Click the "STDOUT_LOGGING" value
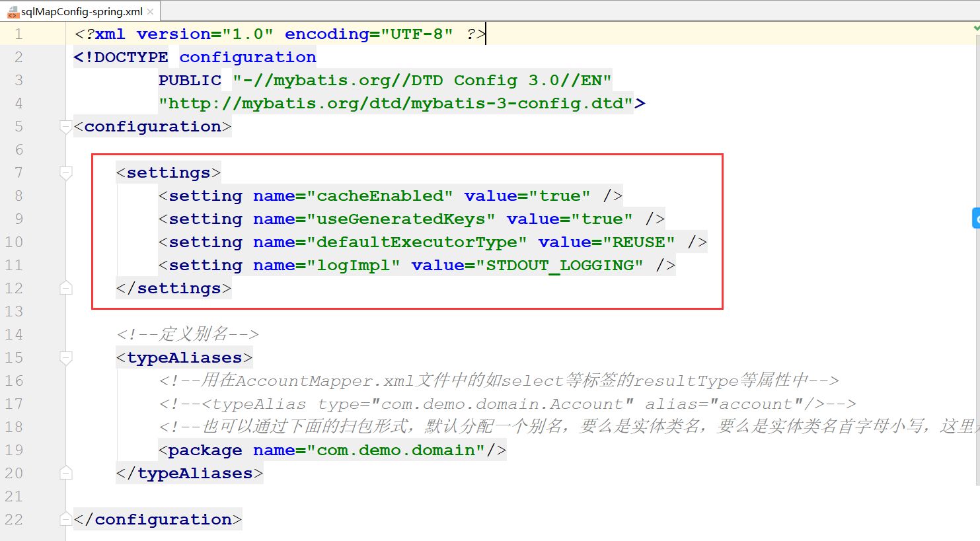 pos(560,266)
